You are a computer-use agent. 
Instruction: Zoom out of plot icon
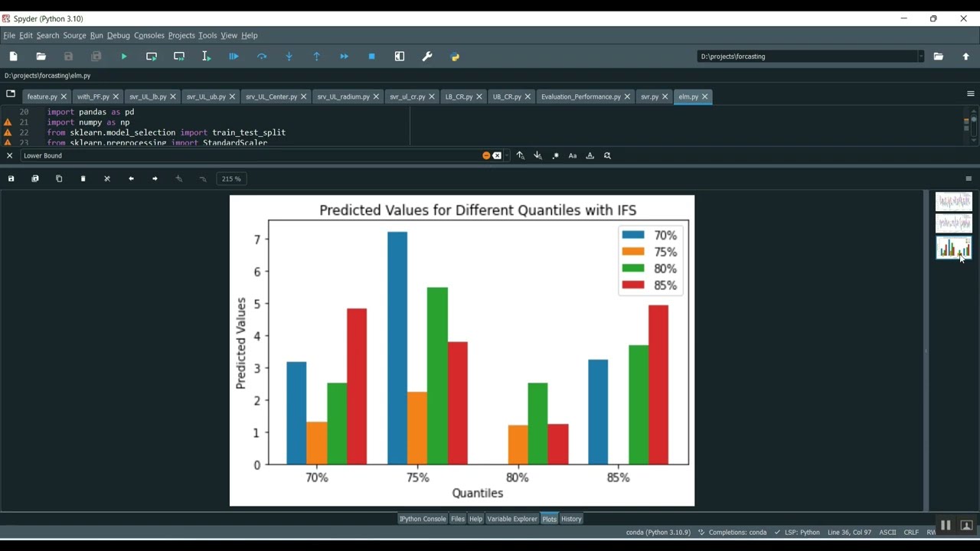[203, 179]
